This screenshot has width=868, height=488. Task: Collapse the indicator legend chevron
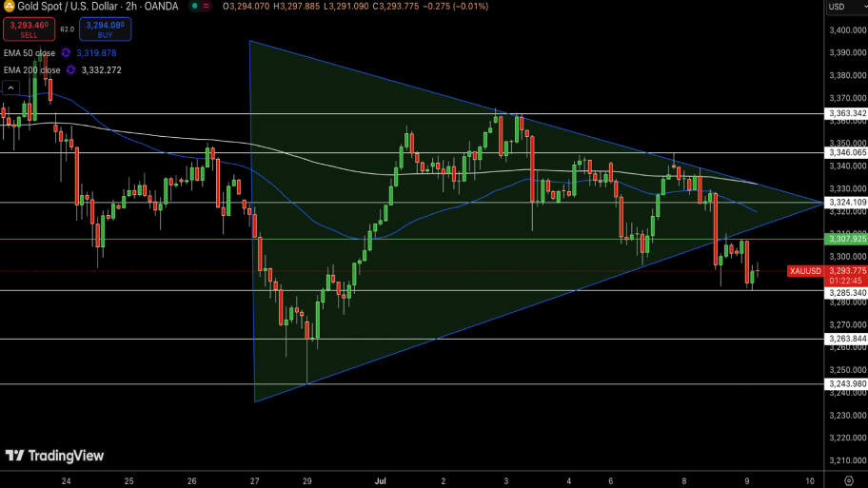tap(10, 88)
